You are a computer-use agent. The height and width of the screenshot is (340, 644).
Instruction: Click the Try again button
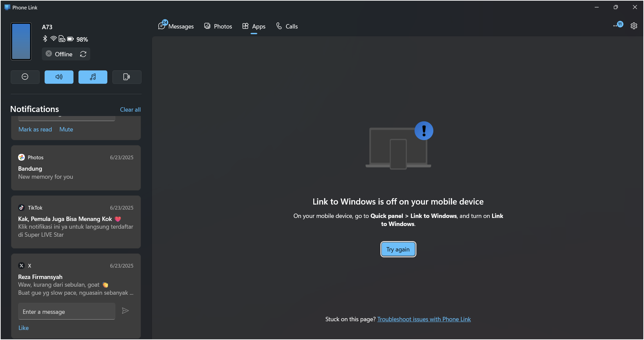click(398, 249)
